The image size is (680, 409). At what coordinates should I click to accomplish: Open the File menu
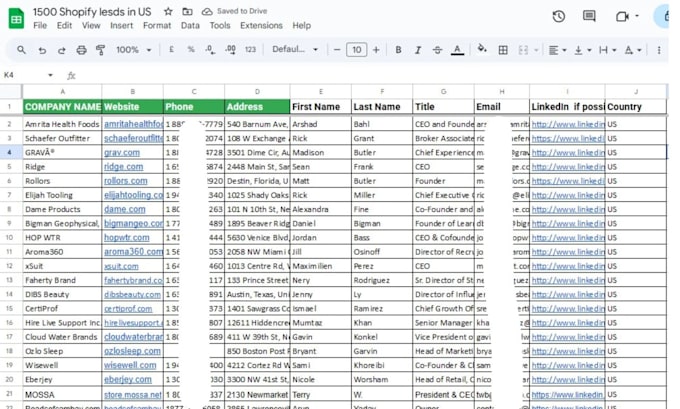[x=40, y=26]
